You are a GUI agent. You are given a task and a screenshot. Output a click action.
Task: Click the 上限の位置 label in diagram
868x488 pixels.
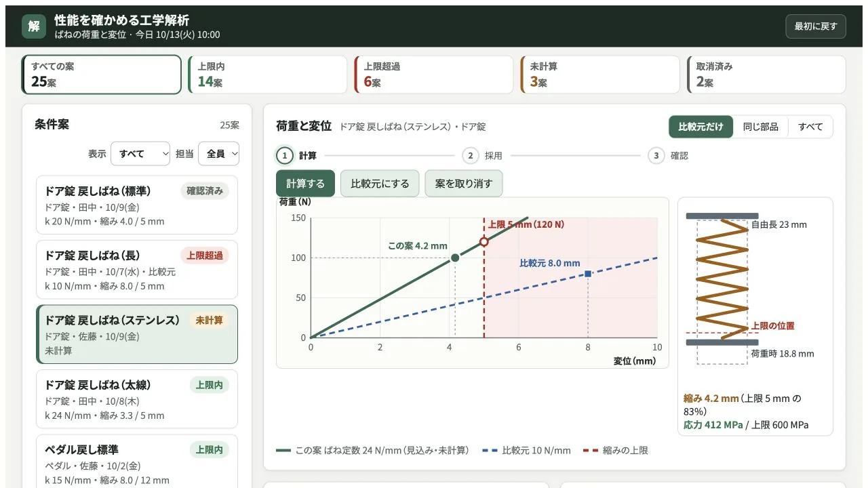point(772,326)
